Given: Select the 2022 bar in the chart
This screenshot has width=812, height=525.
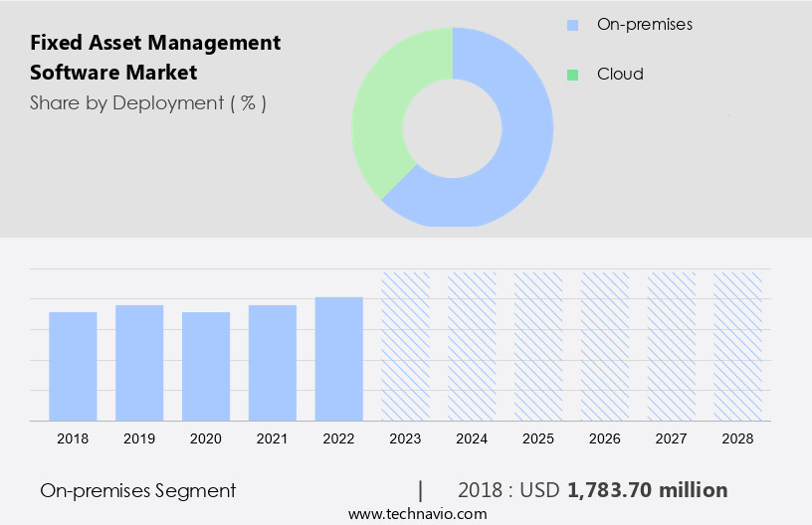Looking at the screenshot, I should pos(339,358).
